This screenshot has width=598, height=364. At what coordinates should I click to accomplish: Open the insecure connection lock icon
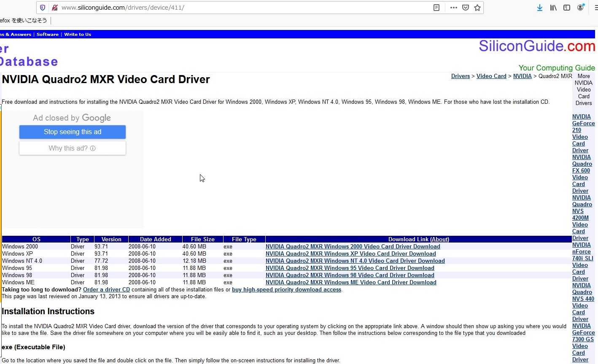coord(54,8)
